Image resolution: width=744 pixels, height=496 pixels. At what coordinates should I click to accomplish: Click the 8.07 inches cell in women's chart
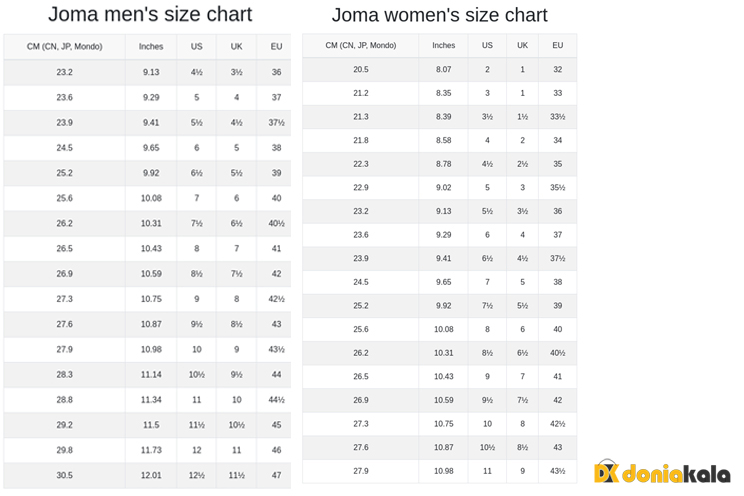click(x=443, y=70)
